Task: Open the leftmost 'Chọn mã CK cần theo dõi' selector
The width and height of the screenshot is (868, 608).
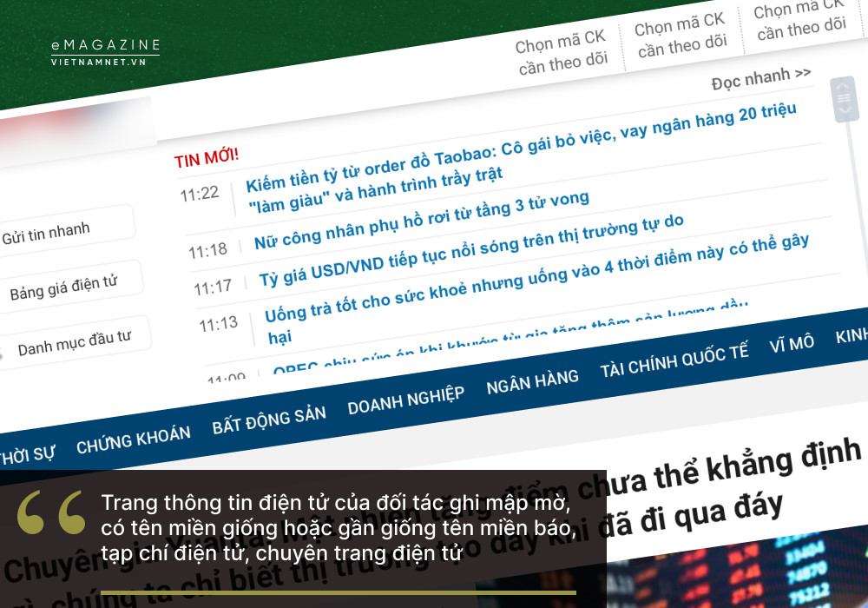Action: (x=562, y=52)
